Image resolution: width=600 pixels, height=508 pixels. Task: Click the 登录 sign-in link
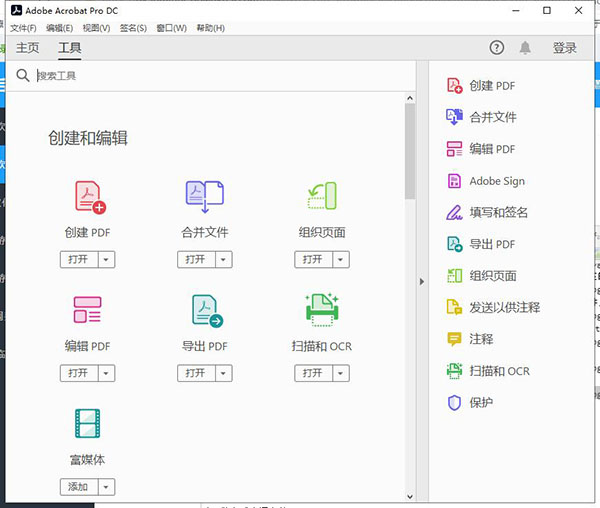tap(564, 48)
